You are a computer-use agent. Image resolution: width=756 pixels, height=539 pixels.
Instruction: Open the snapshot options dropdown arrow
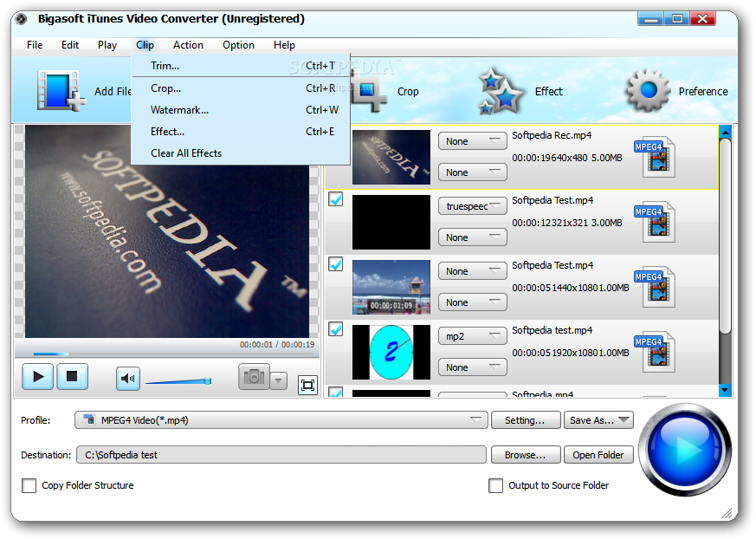279,380
